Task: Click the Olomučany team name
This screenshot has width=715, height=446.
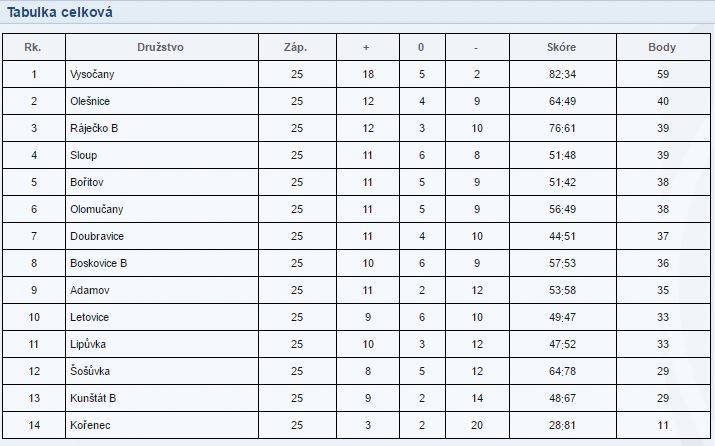Action: coord(97,209)
